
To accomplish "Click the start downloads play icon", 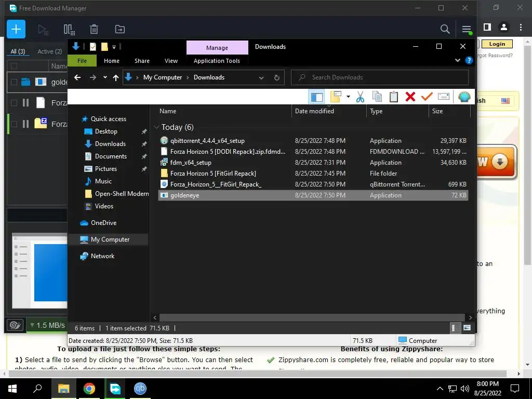I will (x=43, y=30).
